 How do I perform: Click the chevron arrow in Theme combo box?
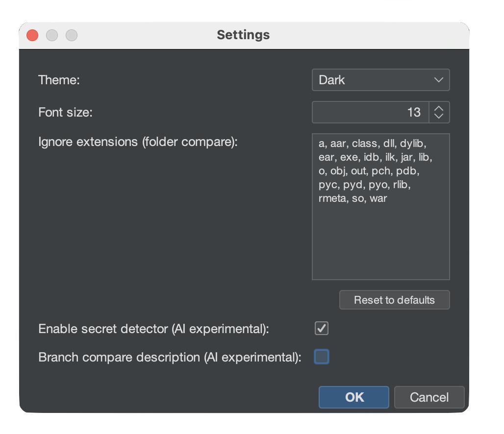tap(438, 80)
